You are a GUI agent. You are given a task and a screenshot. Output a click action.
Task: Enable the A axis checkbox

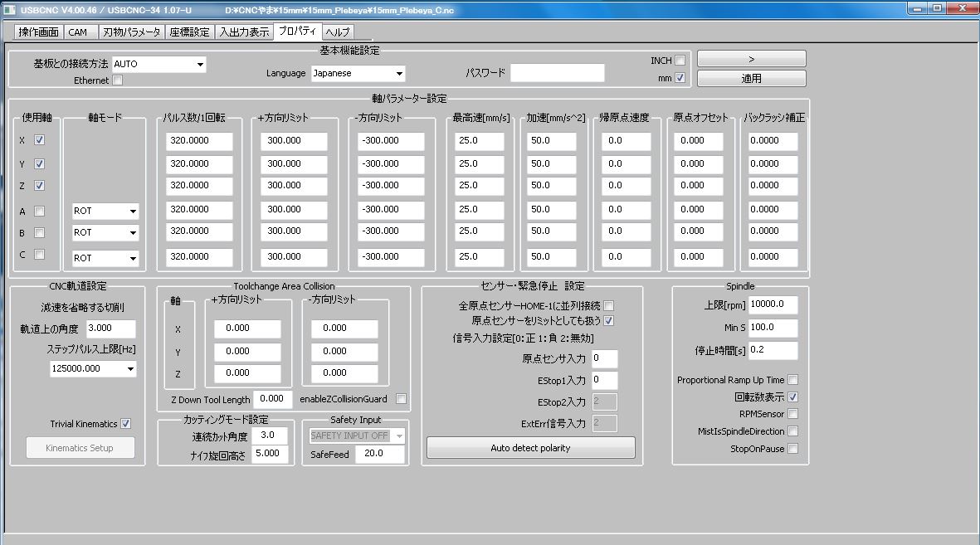tap(39, 212)
